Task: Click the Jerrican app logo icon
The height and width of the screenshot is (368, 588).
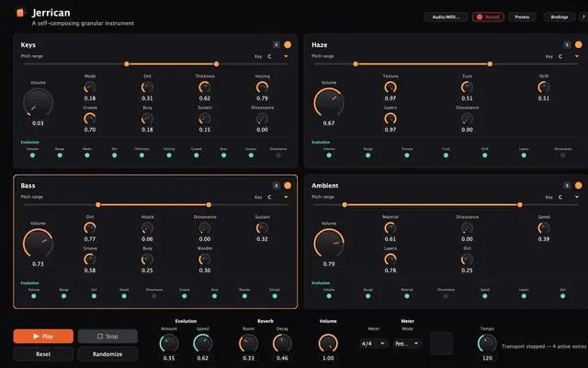Action: 20,13
